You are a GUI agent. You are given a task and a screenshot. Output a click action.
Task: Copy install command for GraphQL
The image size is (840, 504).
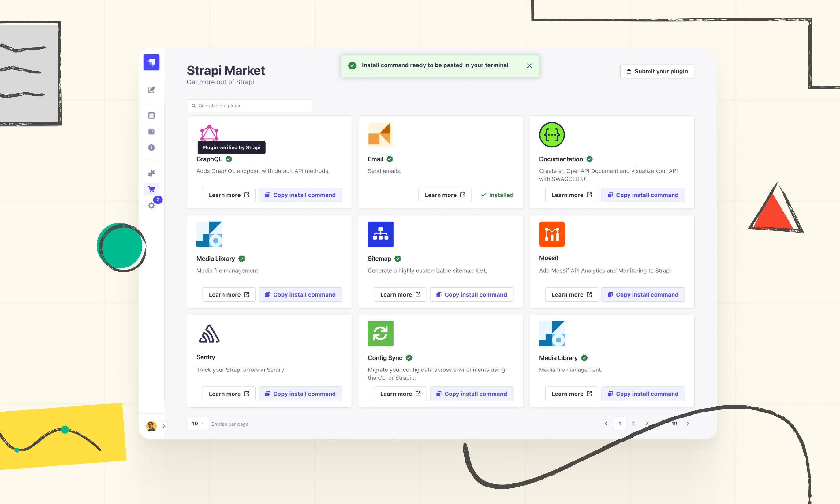(300, 195)
